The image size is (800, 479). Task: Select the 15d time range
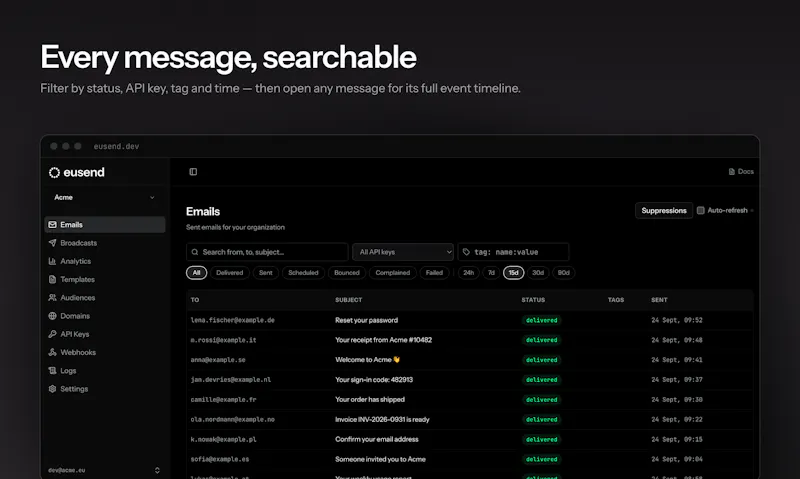coord(513,273)
